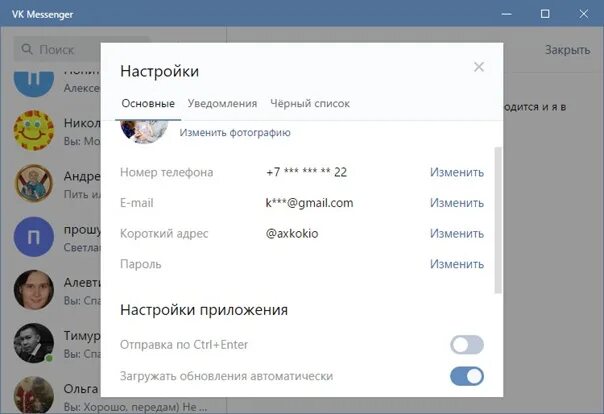Click the profile photo thumbnail in settings
The width and height of the screenshot is (604, 414).
coord(144,132)
